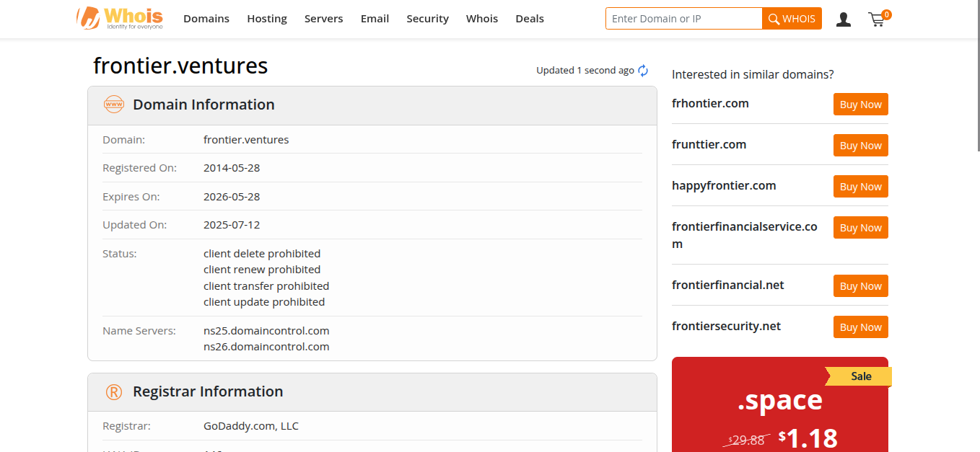
Task: Open the shopping cart icon
Action: tap(877, 19)
